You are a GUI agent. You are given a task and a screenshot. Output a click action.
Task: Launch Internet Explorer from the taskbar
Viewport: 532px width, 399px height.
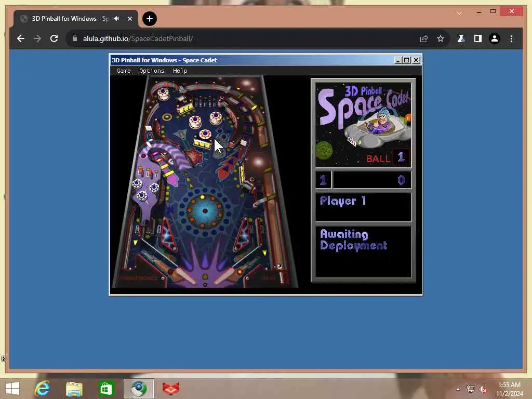42,389
